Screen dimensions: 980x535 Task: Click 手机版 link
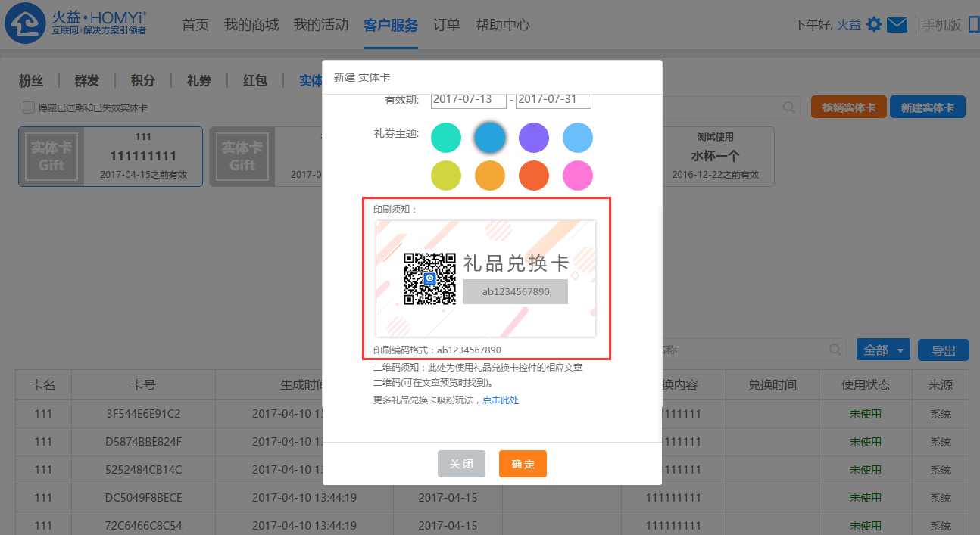tap(942, 25)
